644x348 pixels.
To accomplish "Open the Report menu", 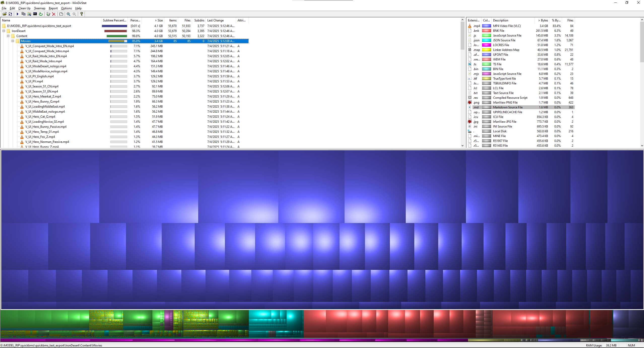I will (x=53, y=8).
